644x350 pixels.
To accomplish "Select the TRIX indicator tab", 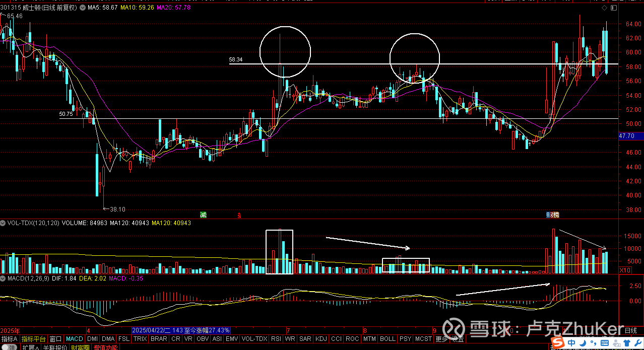I will click(x=140, y=339).
